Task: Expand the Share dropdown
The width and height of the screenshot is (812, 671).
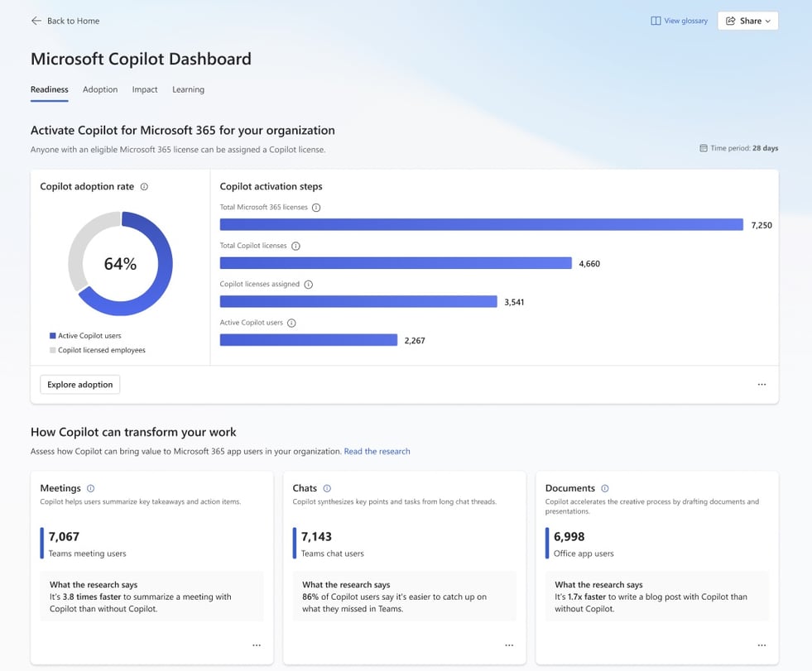Action: [x=747, y=21]
